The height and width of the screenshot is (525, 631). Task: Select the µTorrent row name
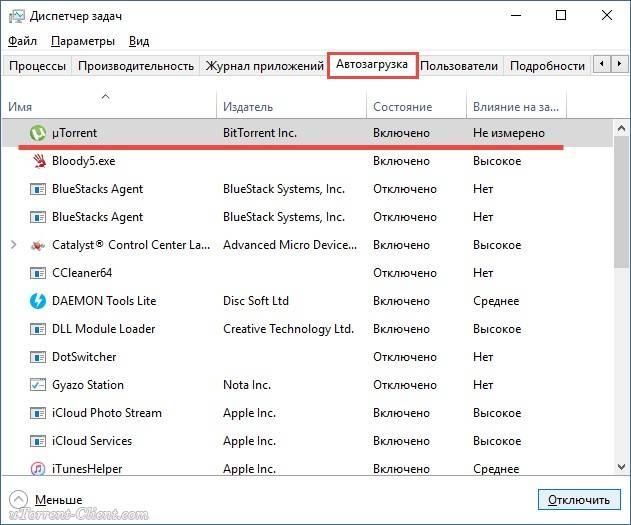[x=74, y=133]
